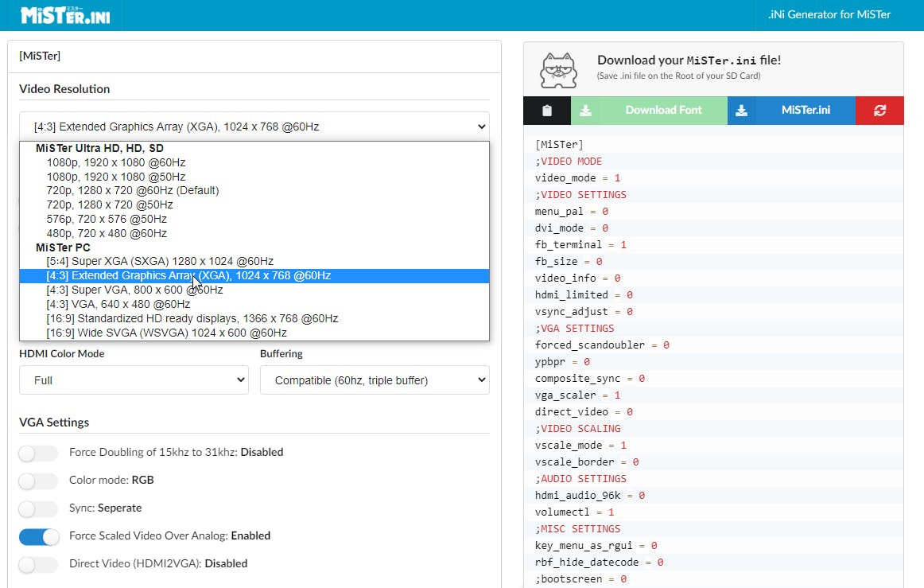Click the video_info = 0 line
The width and height of the screenshot is (924, 588).
(x=713, y=278)
